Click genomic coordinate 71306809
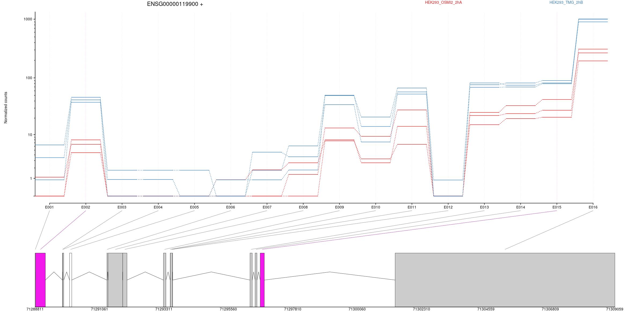644x322 pixels. [x=550, y=309]
